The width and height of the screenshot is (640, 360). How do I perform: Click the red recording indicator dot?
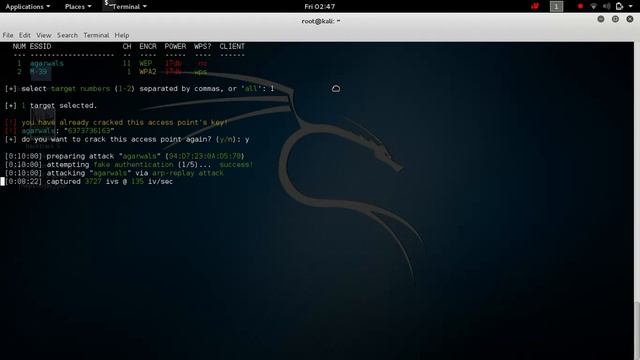(580, 7)
